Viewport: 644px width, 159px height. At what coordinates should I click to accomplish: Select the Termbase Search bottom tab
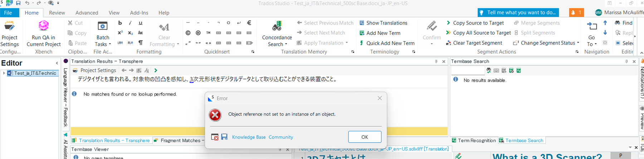click(x=521, y=140)
